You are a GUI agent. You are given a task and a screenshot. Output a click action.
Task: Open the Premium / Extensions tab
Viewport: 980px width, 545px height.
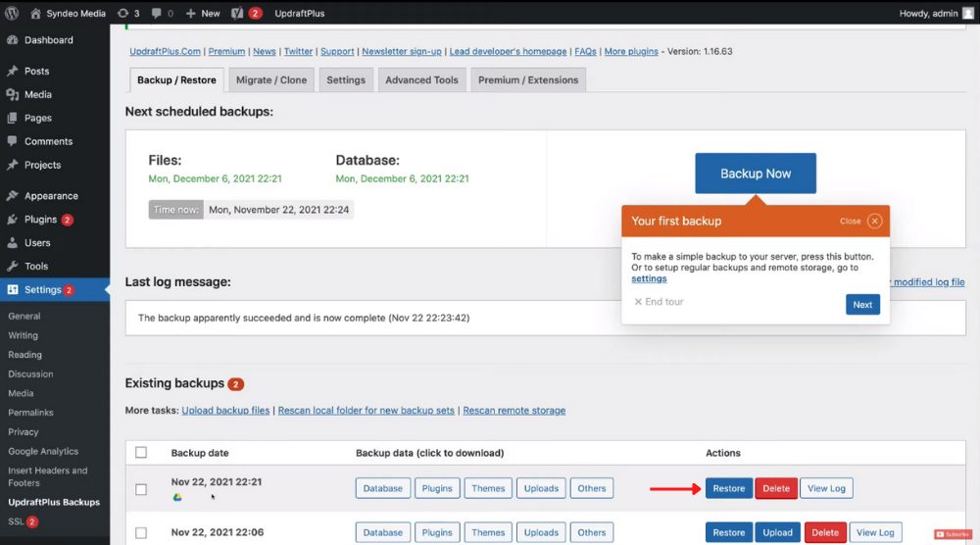pyautogui.click(x=528, y=80)
